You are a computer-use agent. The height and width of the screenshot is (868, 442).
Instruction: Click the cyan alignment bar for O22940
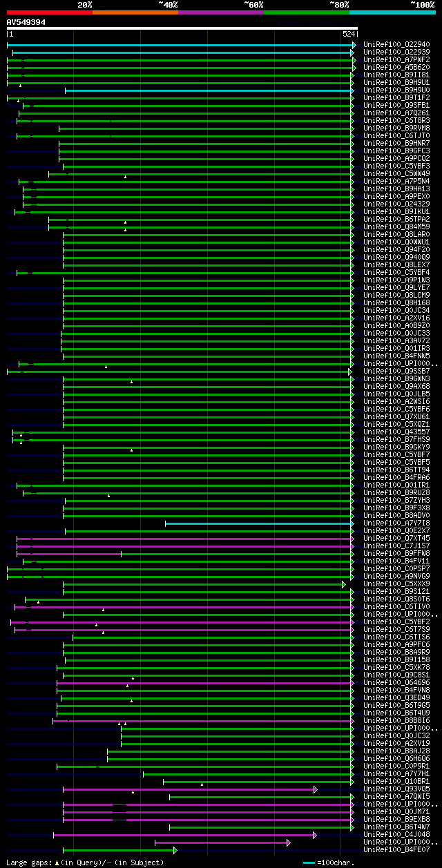(x=182, y=45)
